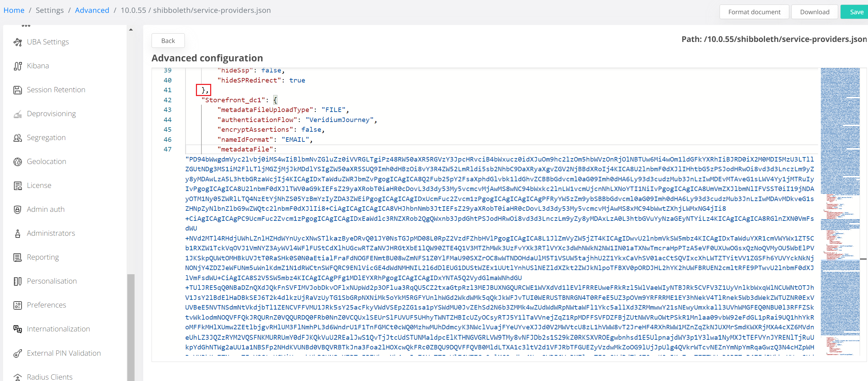Screen dimensions: 868x381
Task: Click the Format document button
Action: [754, 12]
